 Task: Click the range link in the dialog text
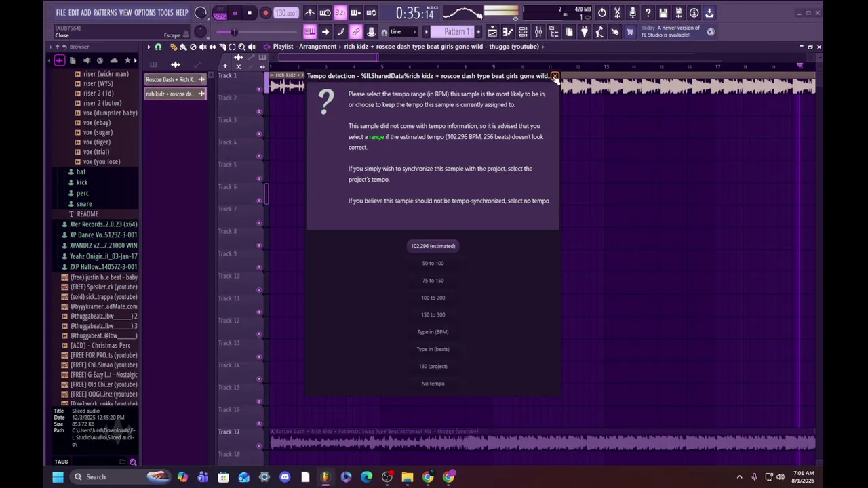point(376,137)
